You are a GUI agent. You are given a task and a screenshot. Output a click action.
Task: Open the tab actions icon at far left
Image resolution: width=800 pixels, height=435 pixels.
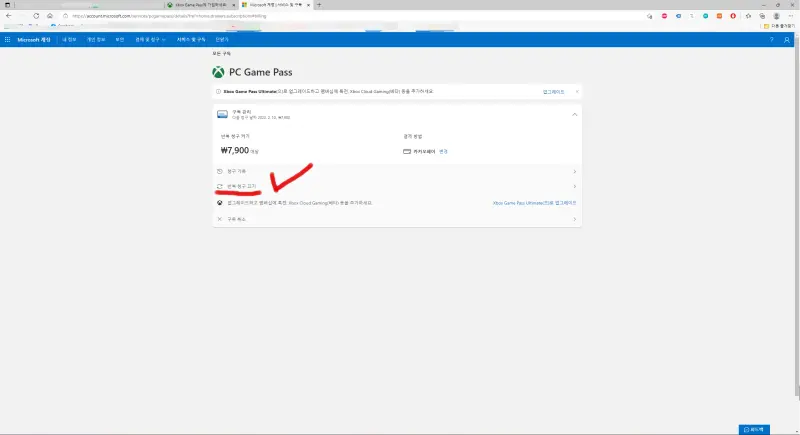[7, 5]
